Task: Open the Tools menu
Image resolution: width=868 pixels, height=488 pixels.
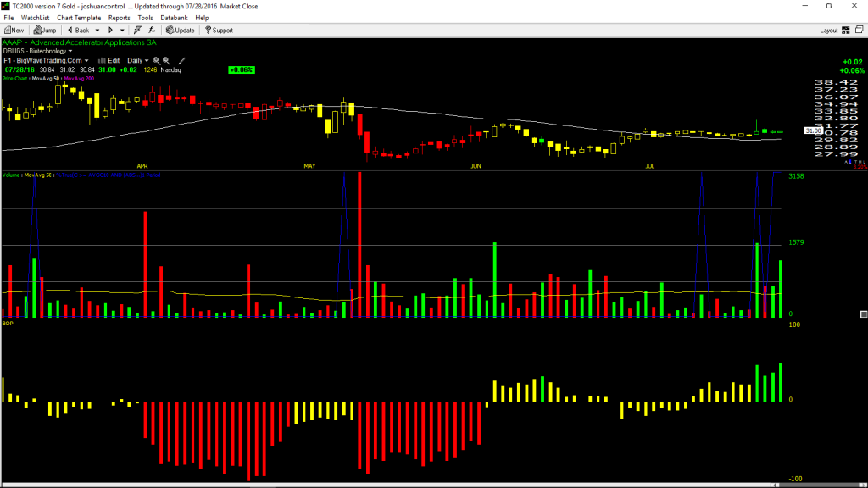Action: click(145, 18)
